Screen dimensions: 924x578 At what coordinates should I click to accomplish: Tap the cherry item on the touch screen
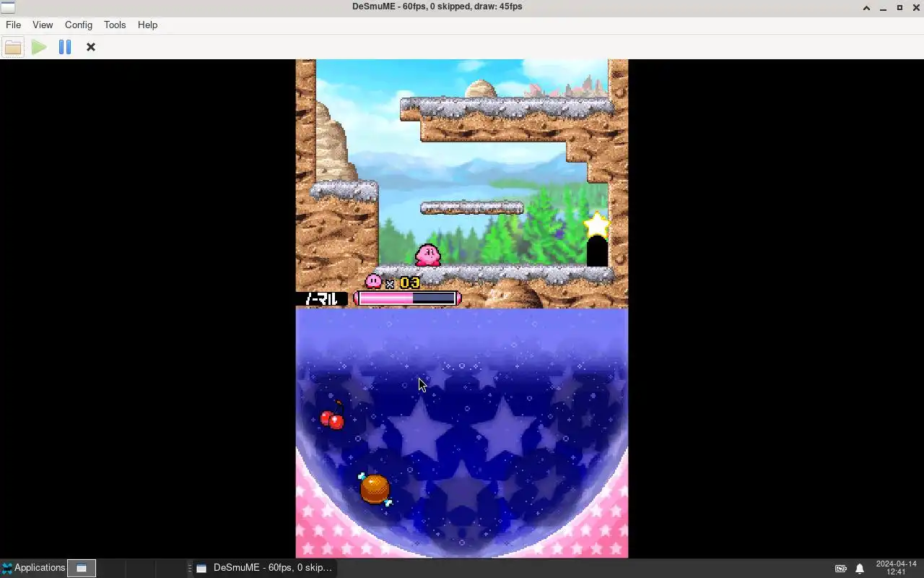[333, 417]
